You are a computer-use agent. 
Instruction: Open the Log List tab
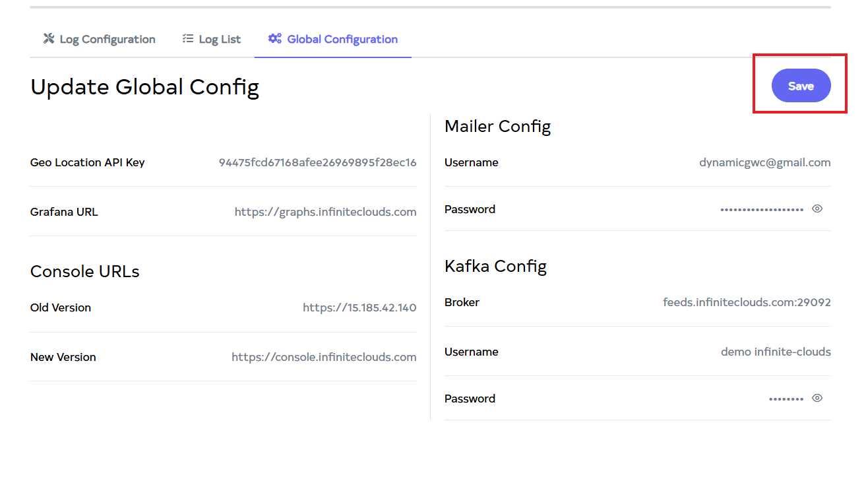click(220, 40)
